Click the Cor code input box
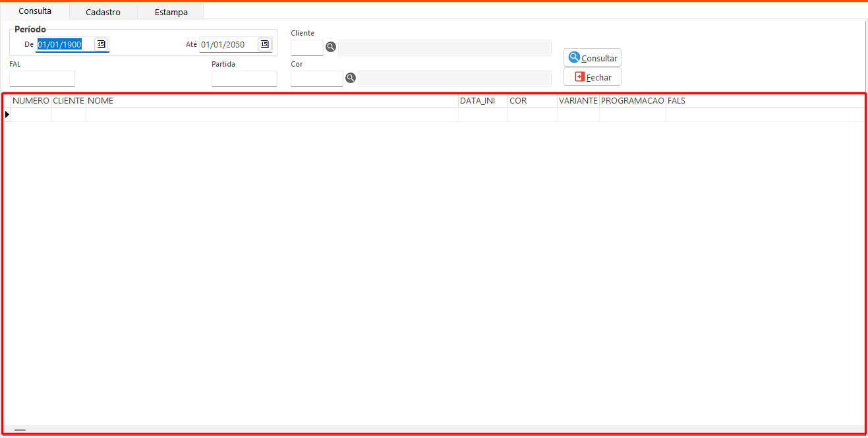This screenshot has width=868, height=438. (316, 78)
